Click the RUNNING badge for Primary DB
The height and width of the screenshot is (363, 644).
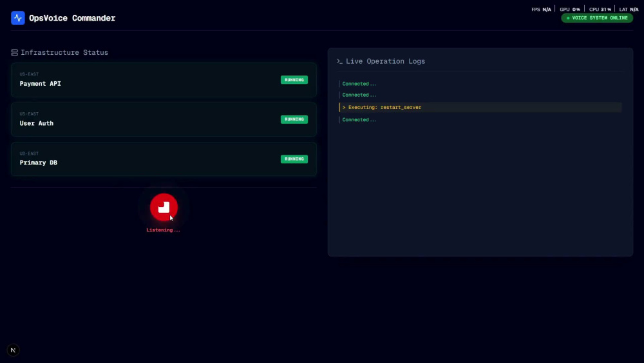[x=294, y=159]
